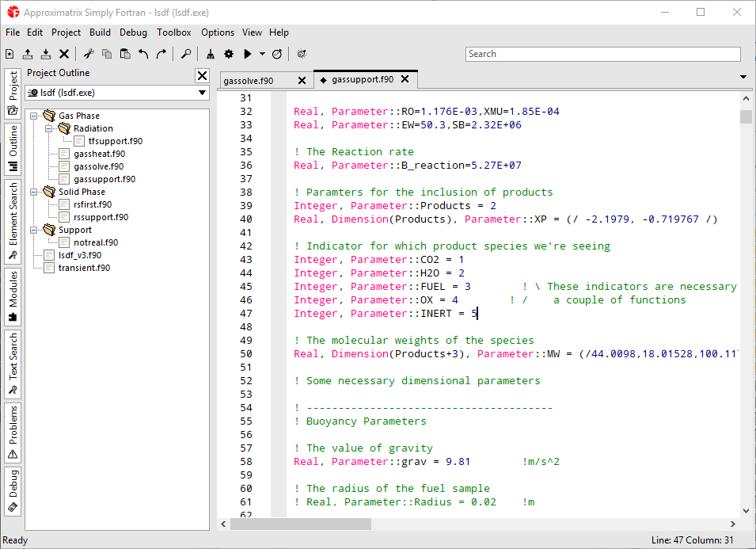The height and width of the screenshot is (549, 756).
Task: Select the Cut (scissors) tool in toolbar
Action: point(88,54)
